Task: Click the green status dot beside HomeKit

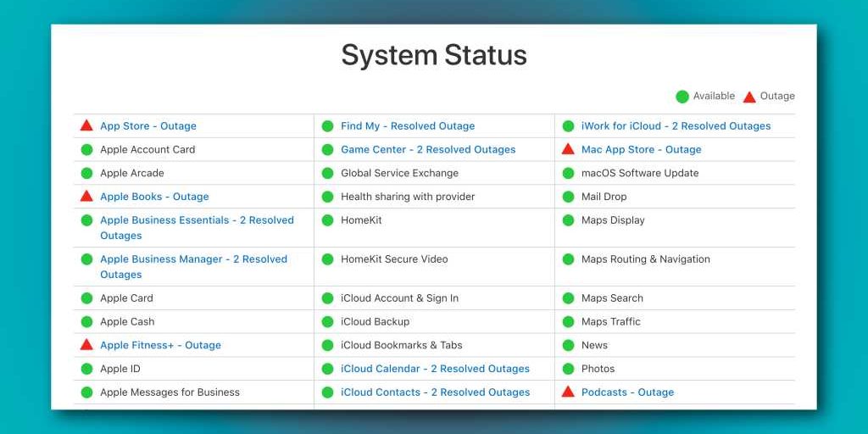Action: point(327,220)
